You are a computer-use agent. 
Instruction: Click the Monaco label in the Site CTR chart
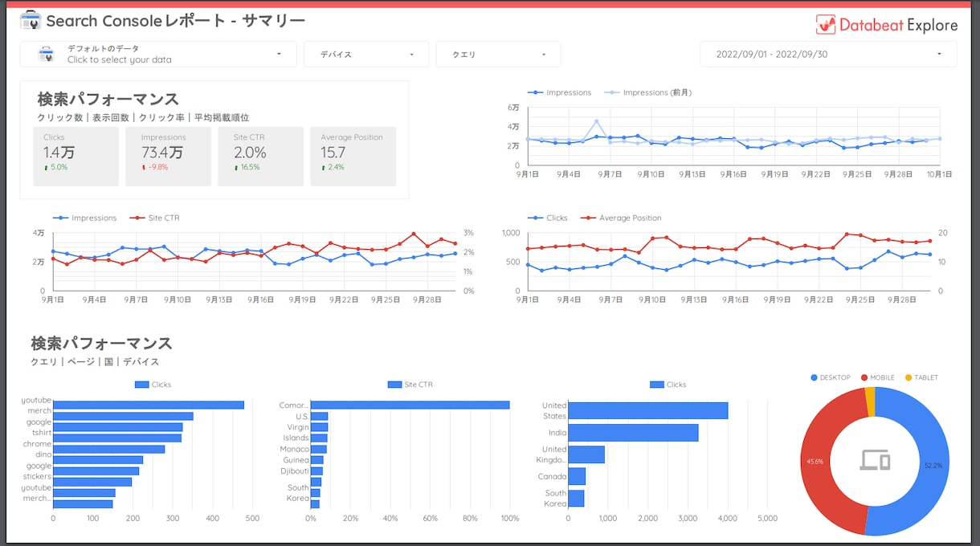(294, 449)
